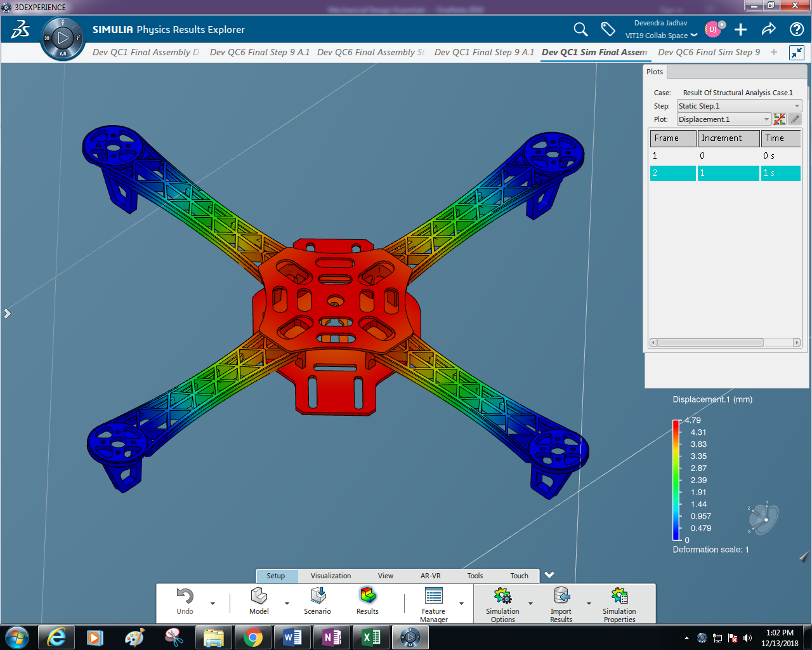This screenshot has height=650, width=812.
Task: Click the plot display toggle icon
Action: tap(780, 119)
